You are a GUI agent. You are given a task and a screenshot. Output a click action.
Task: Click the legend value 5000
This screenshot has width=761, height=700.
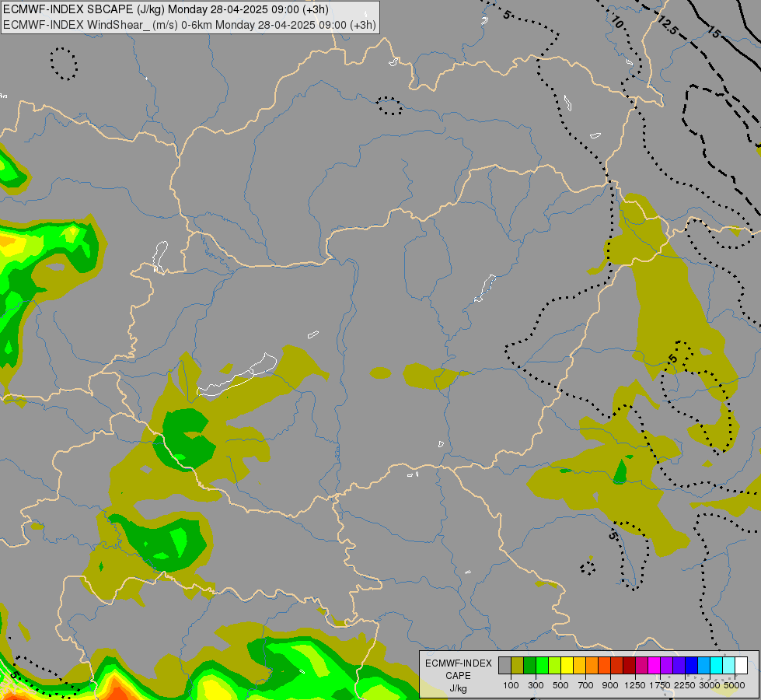[735, 685]
